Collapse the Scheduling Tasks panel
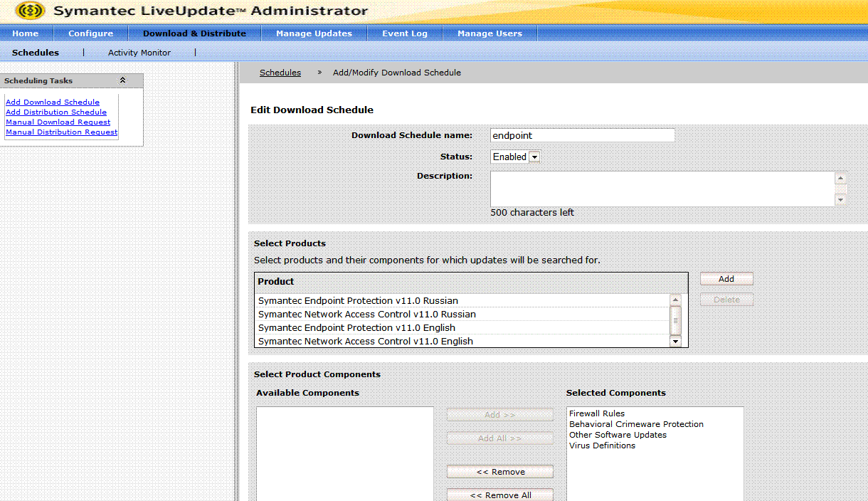This screenshot has height=501, width=868. click(x=122, y=80)
